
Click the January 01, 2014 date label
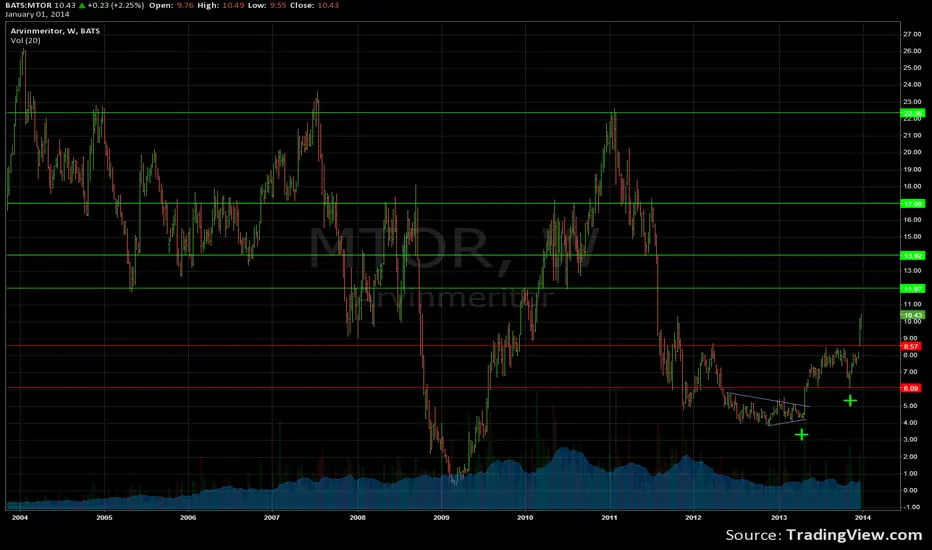37,14
